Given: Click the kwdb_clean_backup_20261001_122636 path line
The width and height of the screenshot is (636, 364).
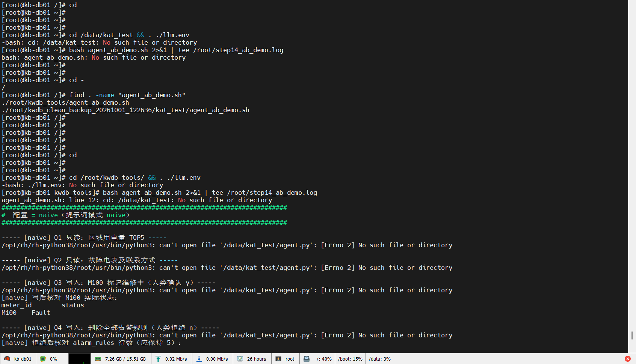Looking at the screenshot, I should coord(125,110).
